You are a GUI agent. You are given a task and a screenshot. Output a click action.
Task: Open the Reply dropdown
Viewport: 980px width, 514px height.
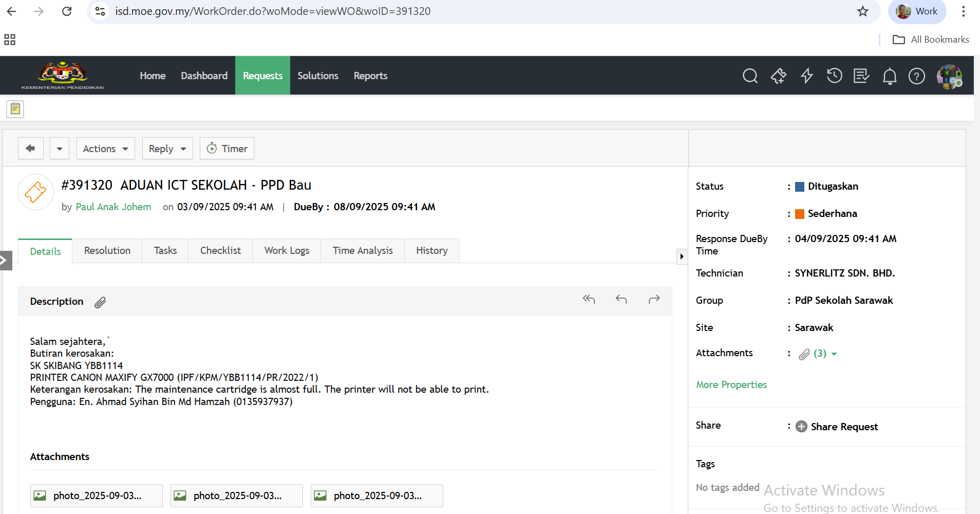(x=167, y=149)
